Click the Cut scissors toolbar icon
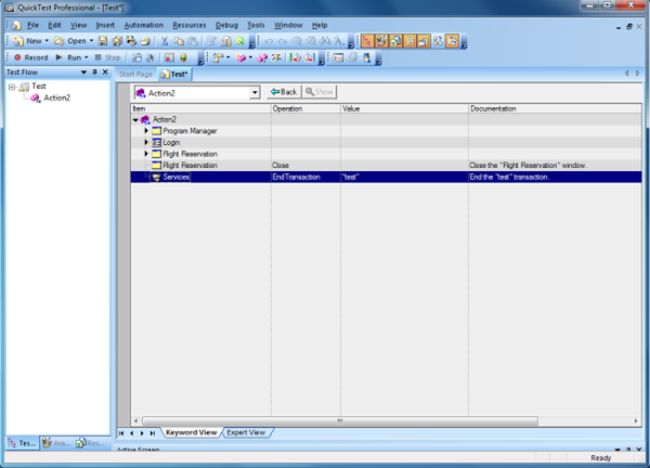The width and height of the screenshot is (650, 468). (165, 41)
